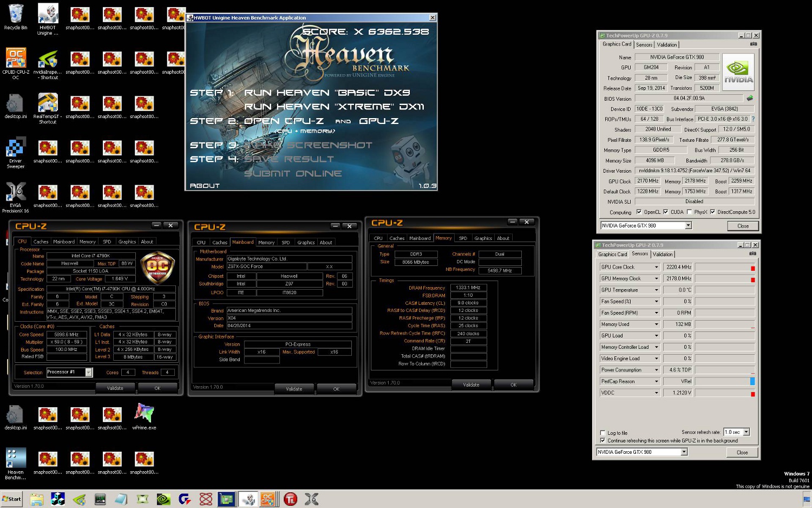
Task: Launch the RealTempGT shortcut icon
Action: 48,108
